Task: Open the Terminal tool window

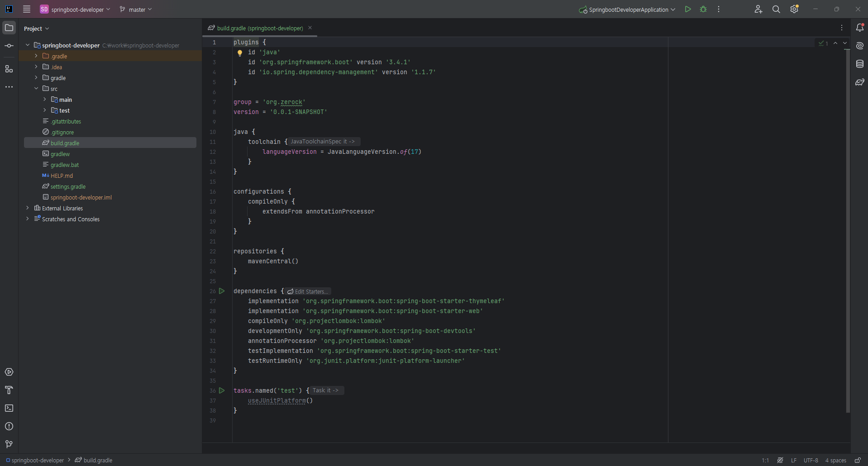Action: pos(9,408)
